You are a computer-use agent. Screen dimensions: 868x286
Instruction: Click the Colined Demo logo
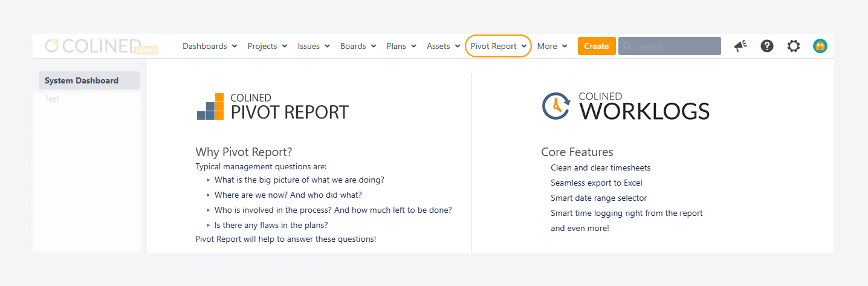tap(101, 47)
